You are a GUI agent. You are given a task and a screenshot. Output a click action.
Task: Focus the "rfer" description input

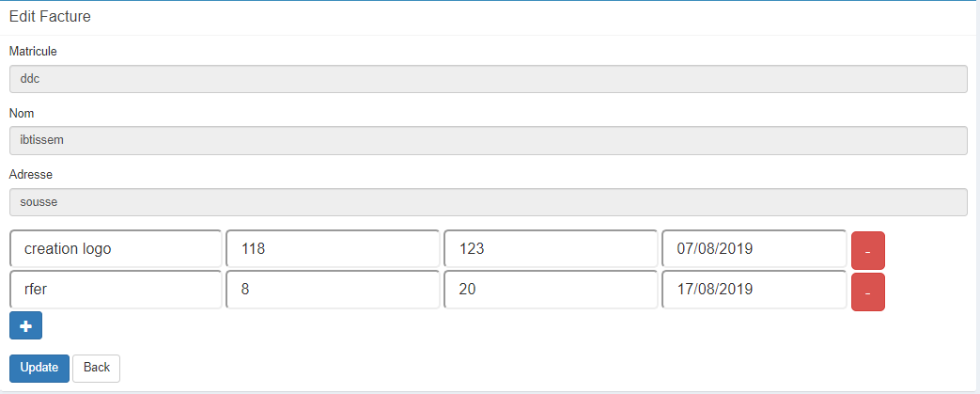point(116,290)
